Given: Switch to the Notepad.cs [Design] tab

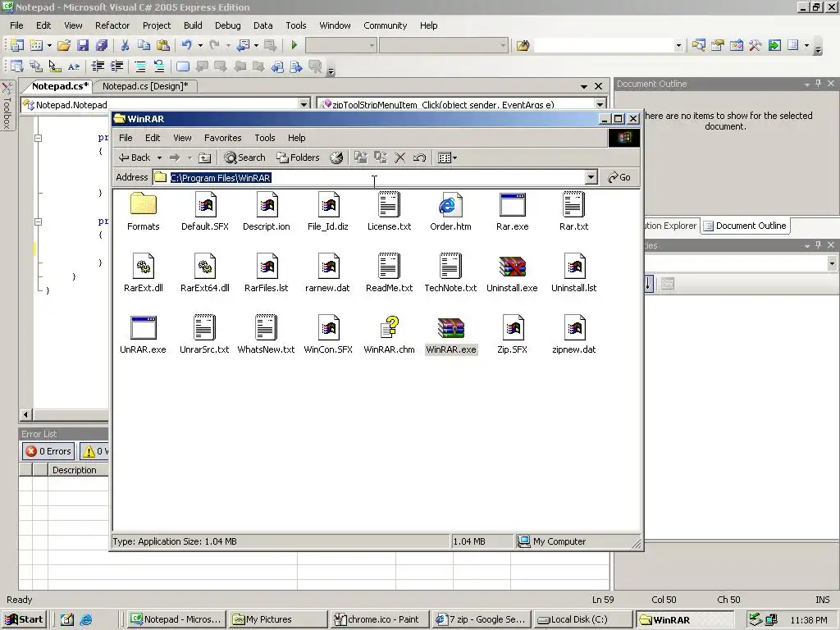Looking at the screenshot, I should click(145, 85).
